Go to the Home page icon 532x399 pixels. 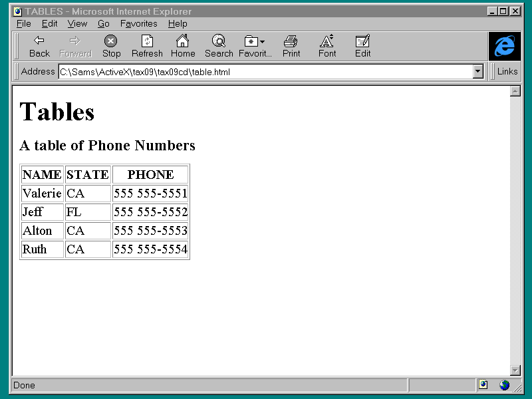[x=182, y=46]
